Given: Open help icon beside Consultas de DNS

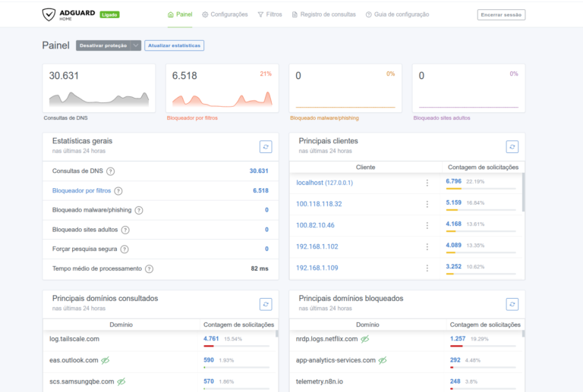Looking at the screenshot, I should [110, 171].
